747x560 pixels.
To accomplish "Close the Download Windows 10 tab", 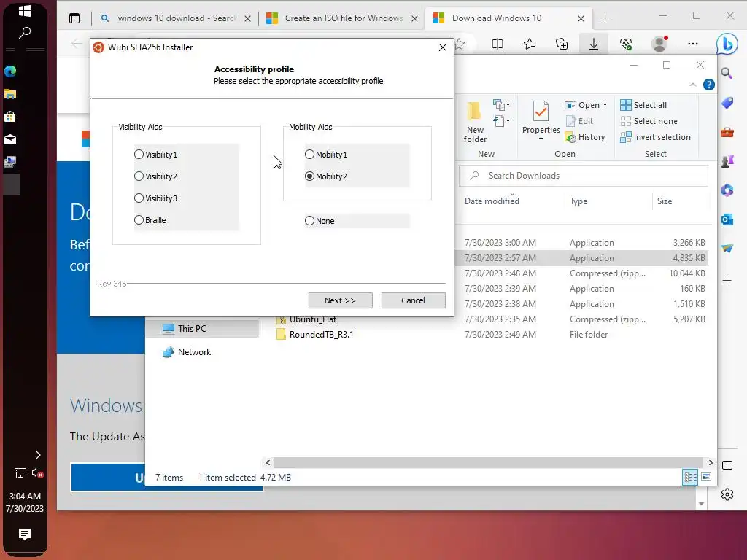I will (x=581, y=18).
